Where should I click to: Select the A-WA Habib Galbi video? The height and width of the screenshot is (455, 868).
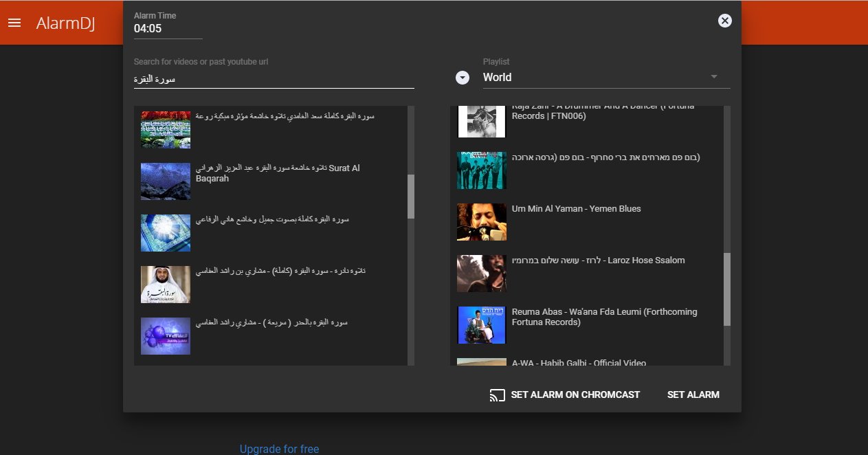point(579,362)
